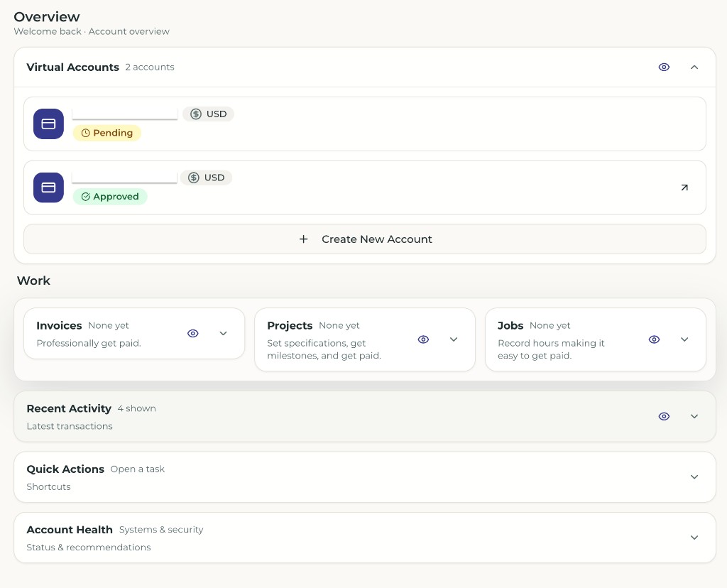Expand the Quick Actions section
The image size is (727, 588).
[694, 477]
